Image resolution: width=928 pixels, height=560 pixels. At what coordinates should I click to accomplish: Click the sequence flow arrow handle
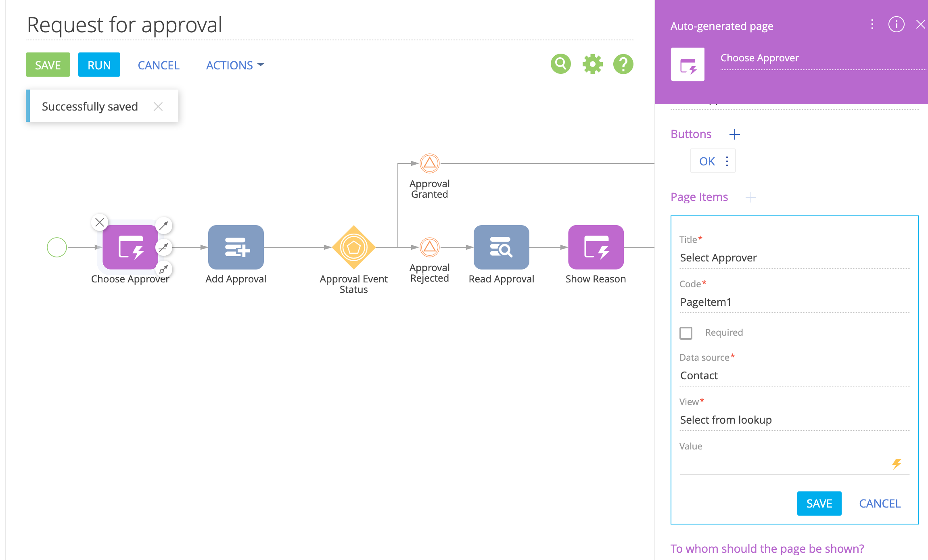tap(164, 226)
